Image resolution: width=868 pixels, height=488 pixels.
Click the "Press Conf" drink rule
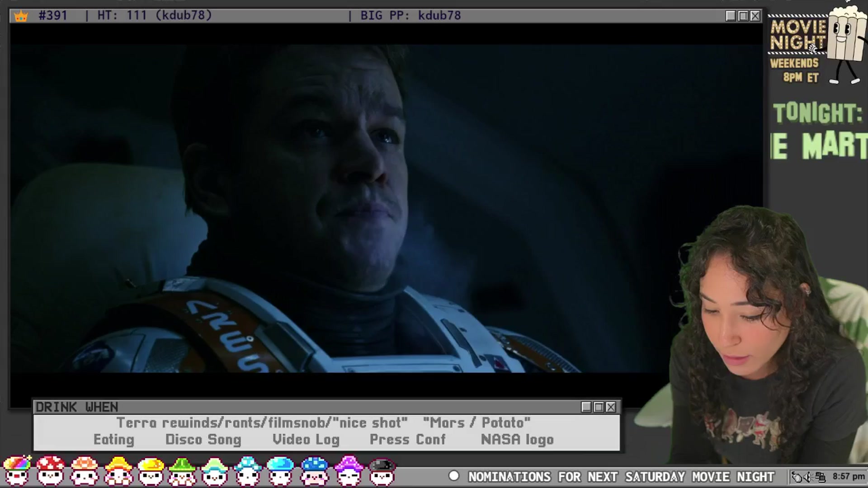pyautogui.click(x=407, y=440)
